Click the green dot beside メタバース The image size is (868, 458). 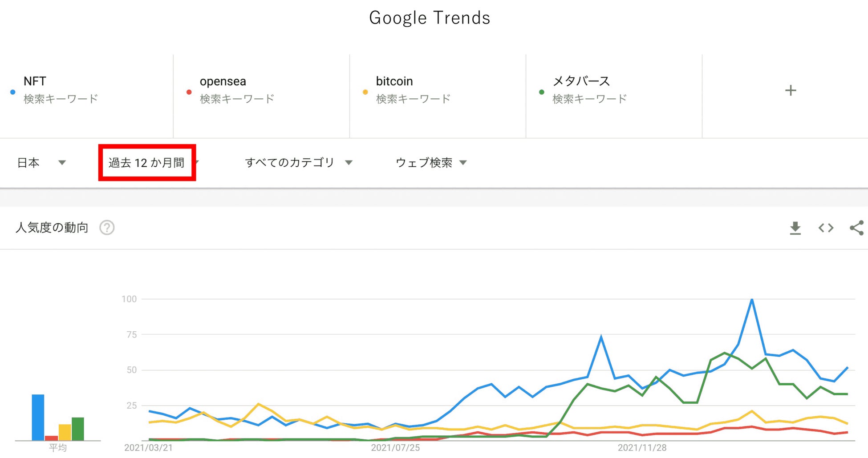pos(542,92)
